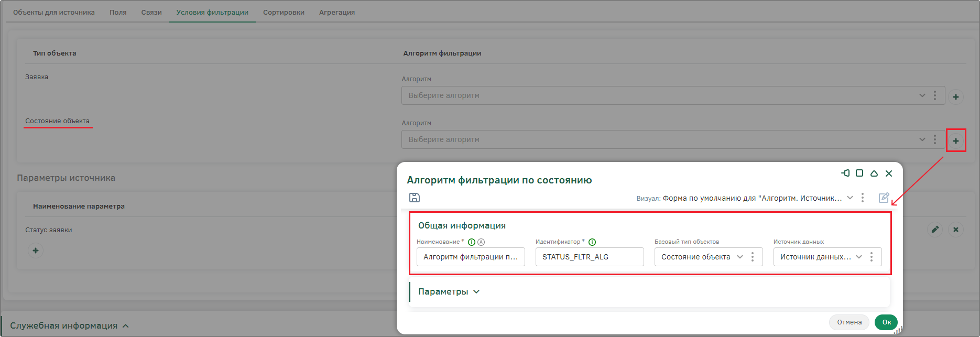Add new algorithm for Заявка row
The image size is (980, 337).
tap(956, 97)
